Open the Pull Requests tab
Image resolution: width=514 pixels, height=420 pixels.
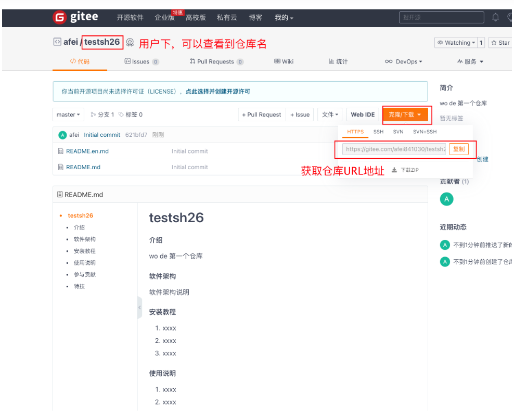click(216, 61)
